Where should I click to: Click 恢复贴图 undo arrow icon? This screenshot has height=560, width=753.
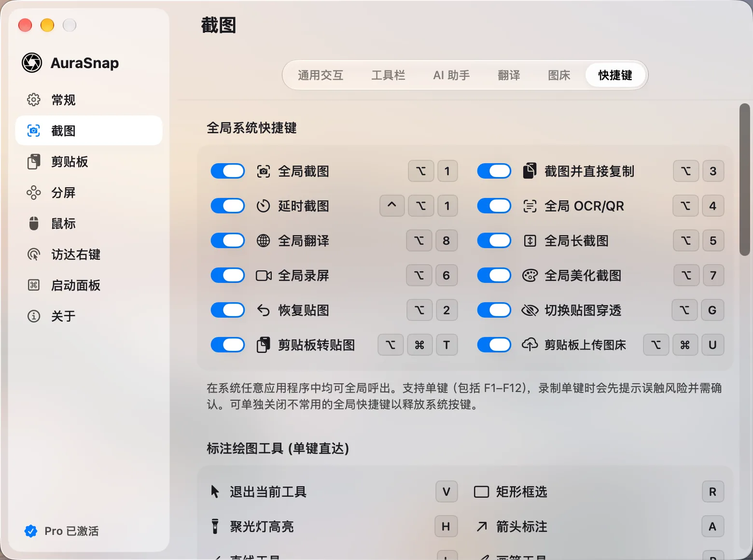tap(264, 310)
